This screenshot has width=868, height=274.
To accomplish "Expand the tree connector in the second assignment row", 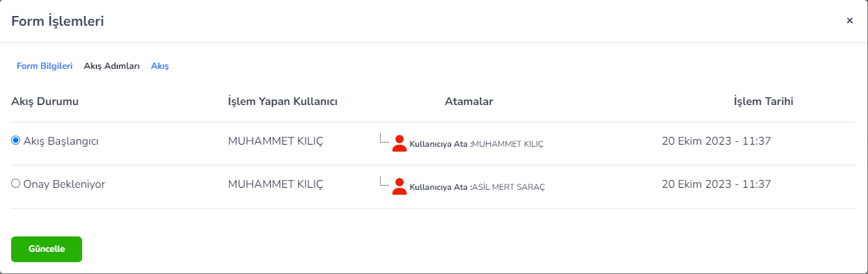I will pos(384,182).
